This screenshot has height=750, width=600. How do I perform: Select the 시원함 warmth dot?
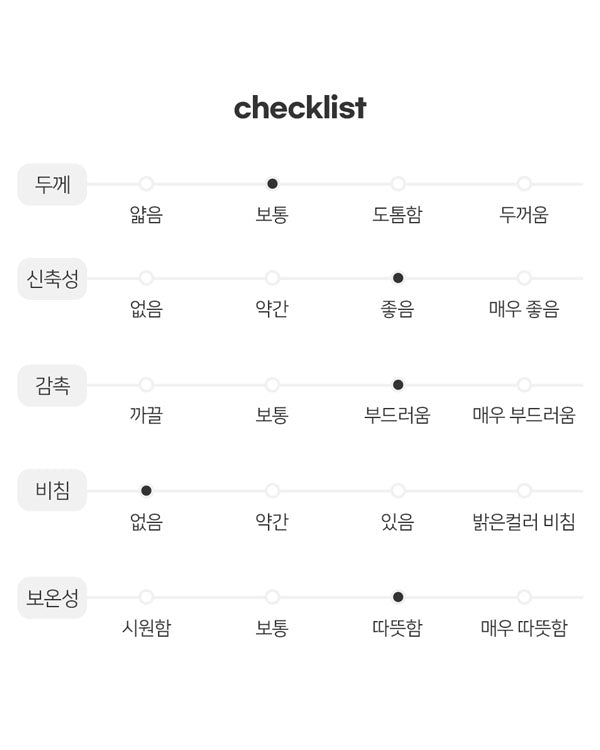[146, 597]
